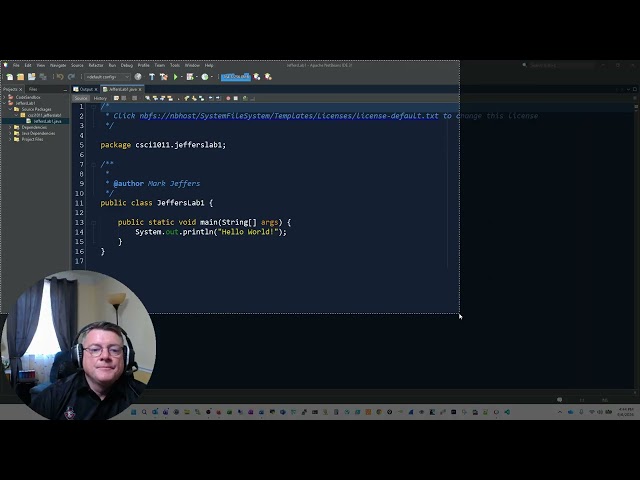Click the Shift Line Right icon

218,98
